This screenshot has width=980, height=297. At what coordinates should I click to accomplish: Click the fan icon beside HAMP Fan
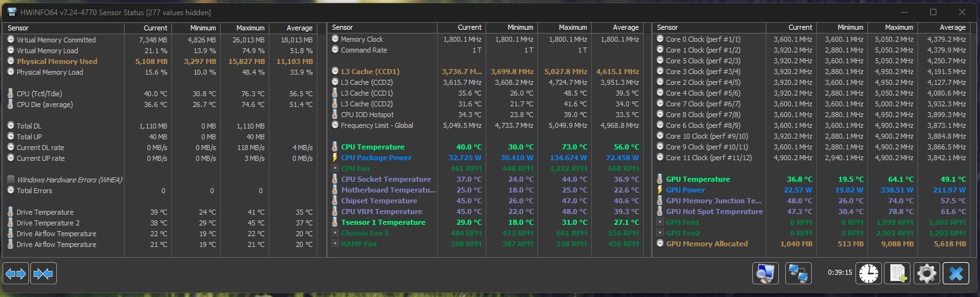[x=335, y=244]
